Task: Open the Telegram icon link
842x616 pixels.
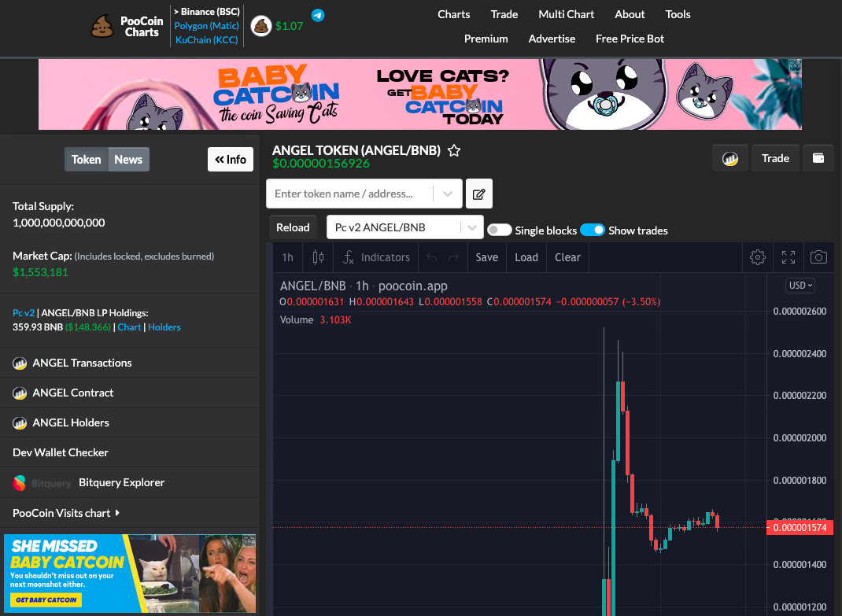Action: pyautogui.click(x=318, y=15)
